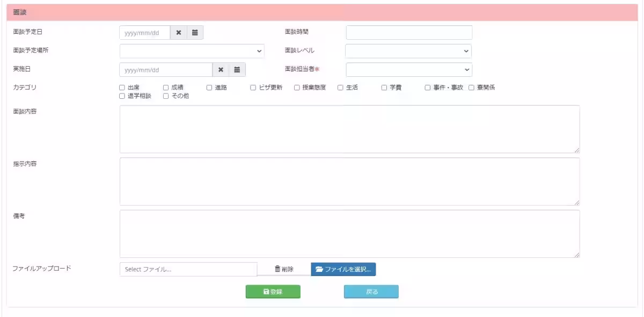The image size is (644, 317).
Task: Click the 面談時間 input field
Action: (x=409, y=33)
